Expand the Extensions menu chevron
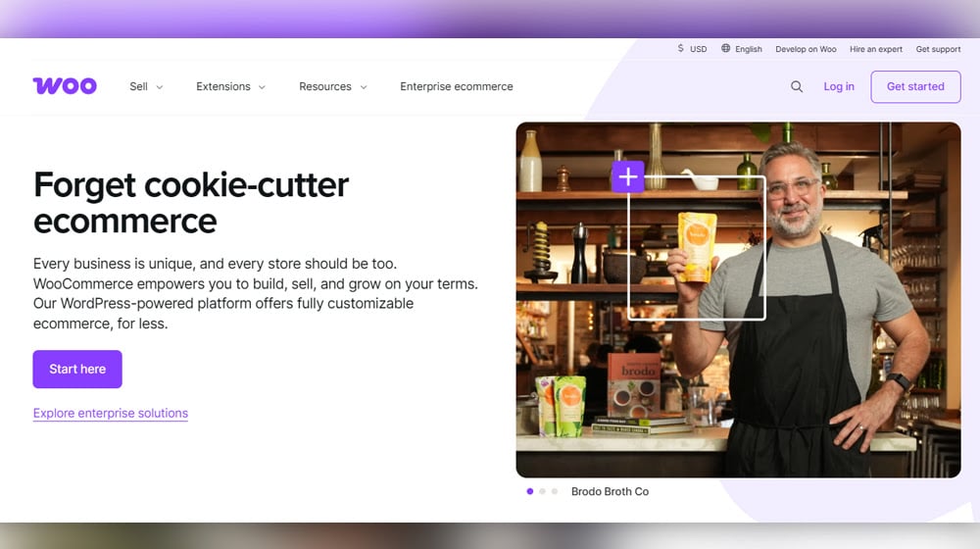Screen dimensions: 980x549 [x=262, y=87]
